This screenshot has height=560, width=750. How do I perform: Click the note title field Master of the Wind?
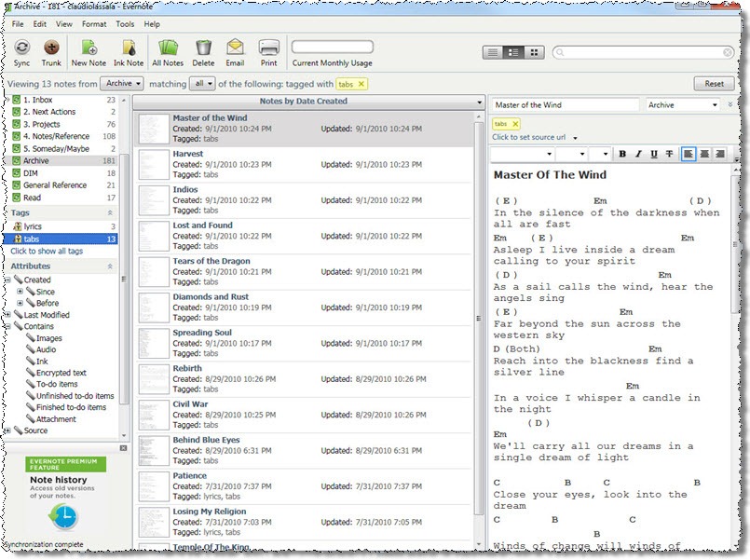566,104
